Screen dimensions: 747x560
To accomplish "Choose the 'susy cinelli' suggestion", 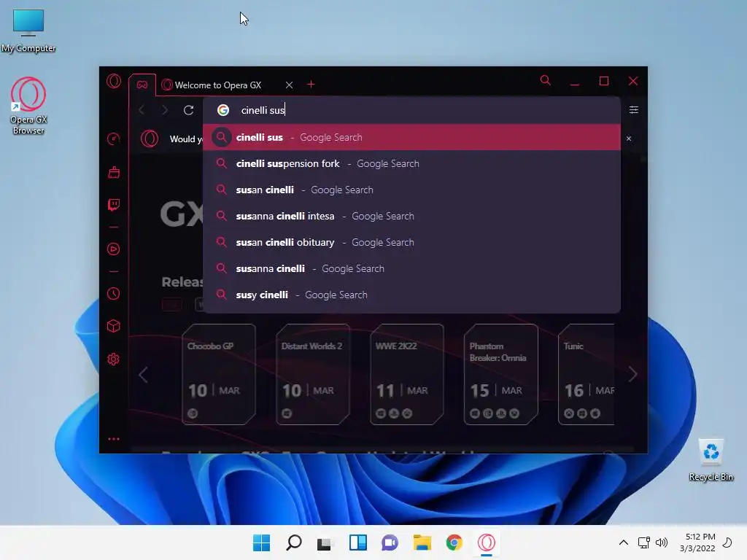I will [411, 295].
